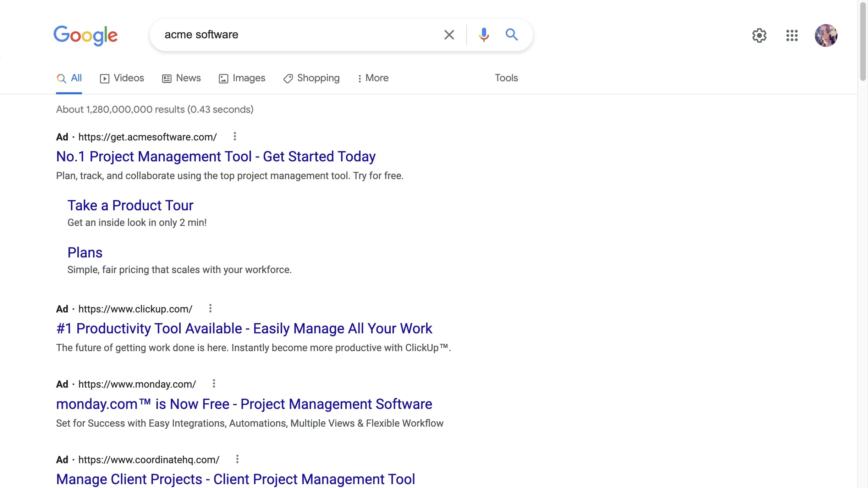Open the Google account profile picture

826,35
